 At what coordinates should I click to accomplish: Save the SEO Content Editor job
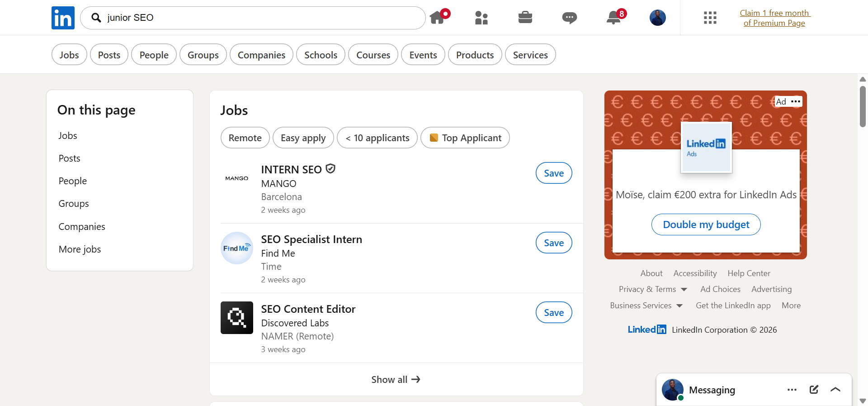point(554,312)
